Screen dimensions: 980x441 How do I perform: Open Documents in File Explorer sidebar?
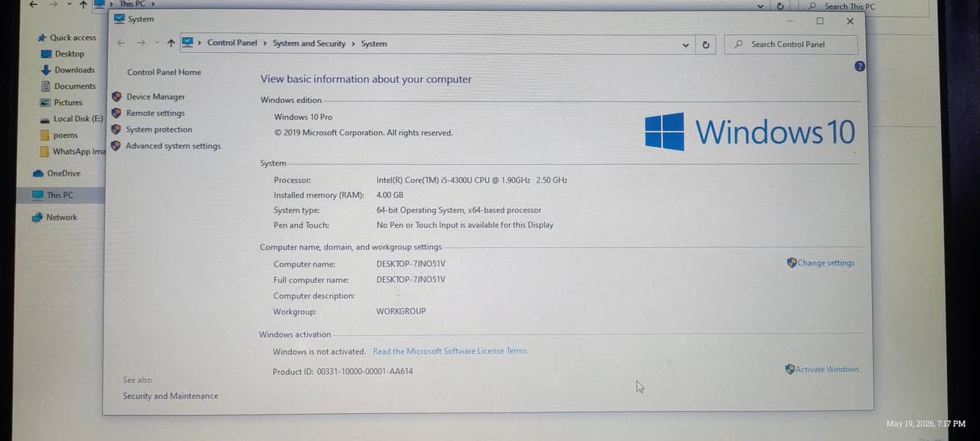[75, 86]
